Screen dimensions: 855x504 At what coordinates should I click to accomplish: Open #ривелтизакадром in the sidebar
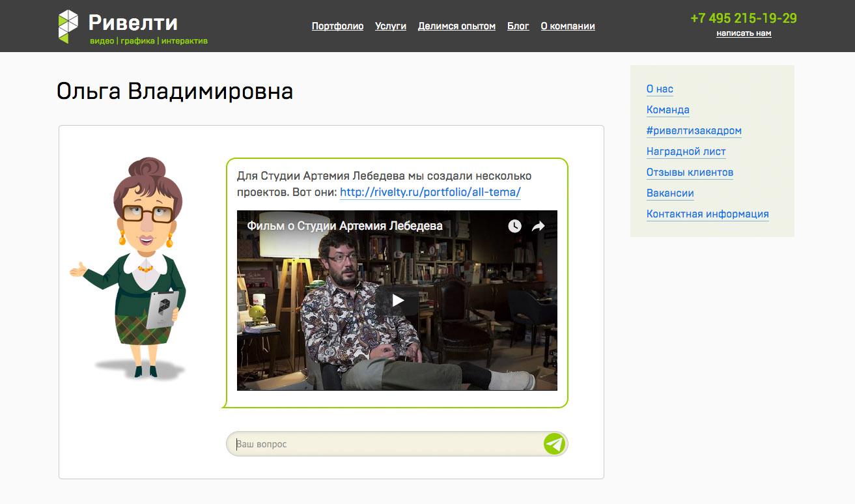click(694, 131)
